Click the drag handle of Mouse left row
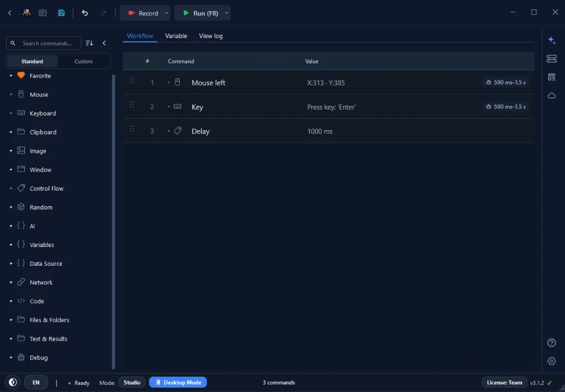The width and height of the screenshot is (565, 392). tap(131, 80)
